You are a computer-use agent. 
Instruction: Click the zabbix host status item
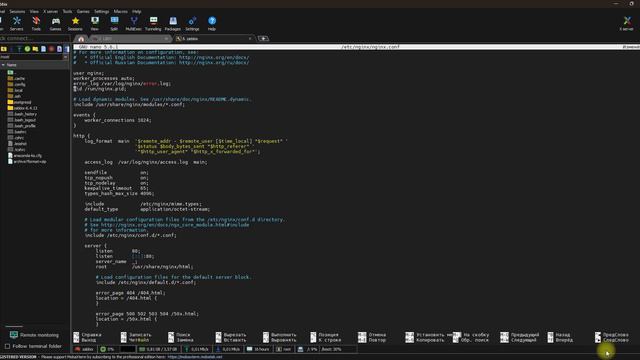point(85,349)
